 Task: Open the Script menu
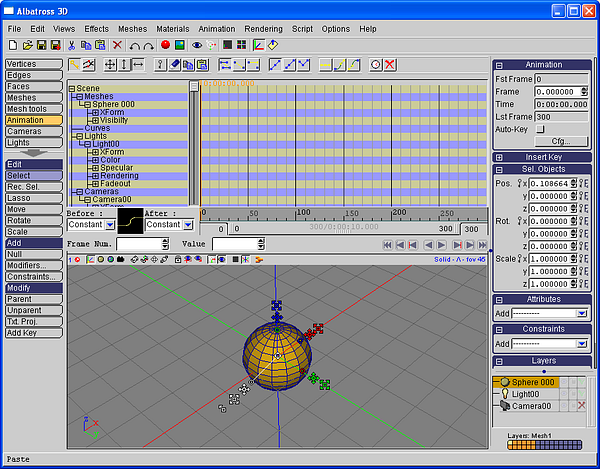pyautogui.click(x=302, y=29)
